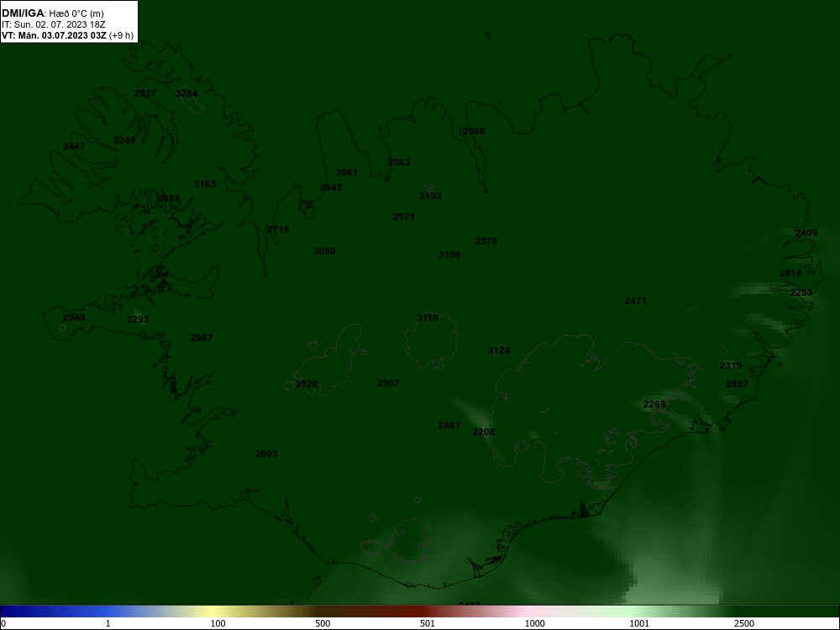
Task: Click the map value 3103
Action: [x=430, y=196]
